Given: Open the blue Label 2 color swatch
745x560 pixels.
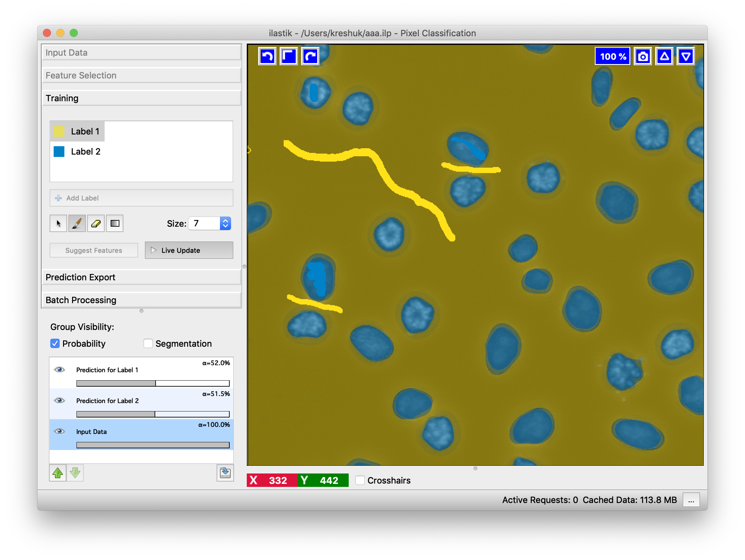Looking at the screenshot, I should tap(59, 152).
